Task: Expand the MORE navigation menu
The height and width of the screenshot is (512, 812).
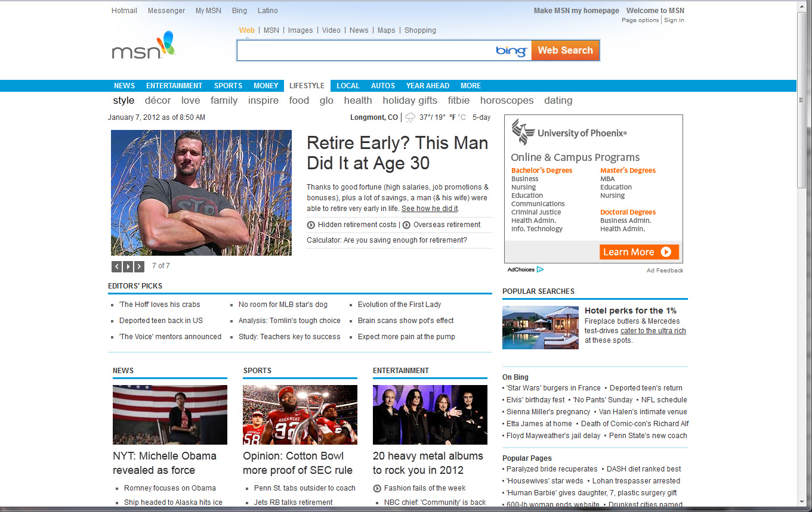Action: point(470,86)
